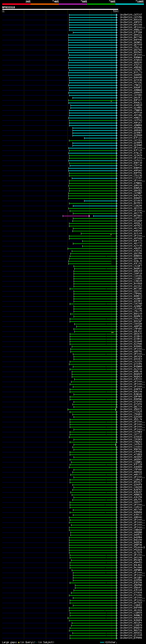Click purple alignment segment of UniRef100_B6TB83 row

76,216
